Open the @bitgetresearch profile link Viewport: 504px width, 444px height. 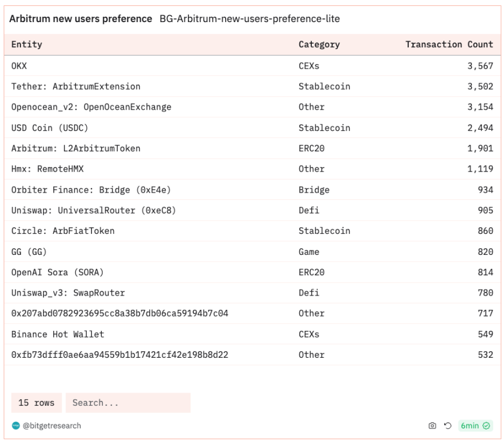(51, 425)
